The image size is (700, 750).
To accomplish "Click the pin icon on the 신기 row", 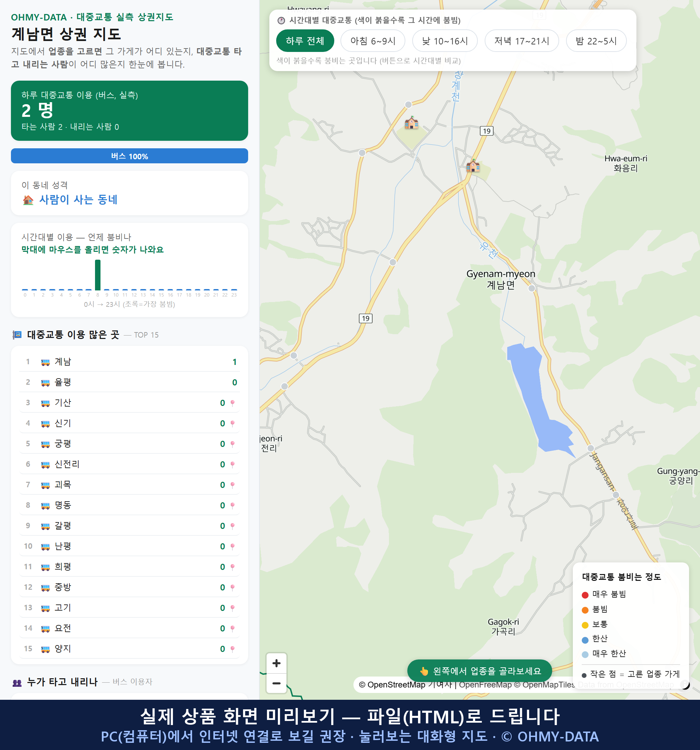I will pos(232,423).
